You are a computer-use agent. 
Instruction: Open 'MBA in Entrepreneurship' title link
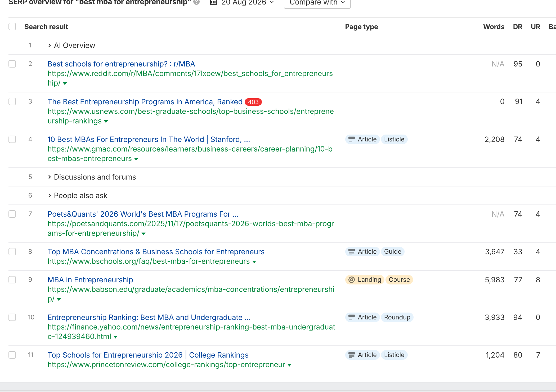click(90, 280)
